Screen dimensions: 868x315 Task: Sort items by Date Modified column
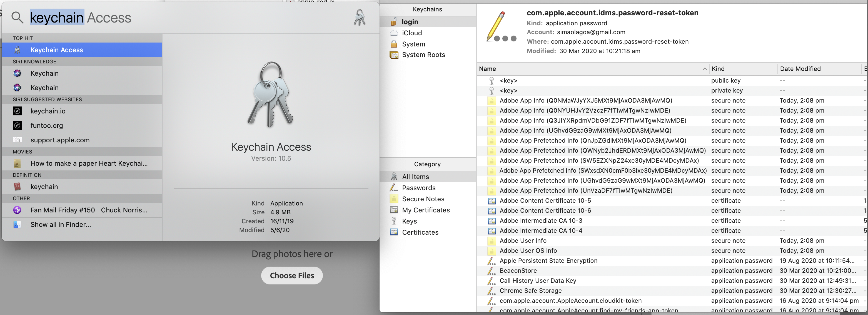pos(800,69)
